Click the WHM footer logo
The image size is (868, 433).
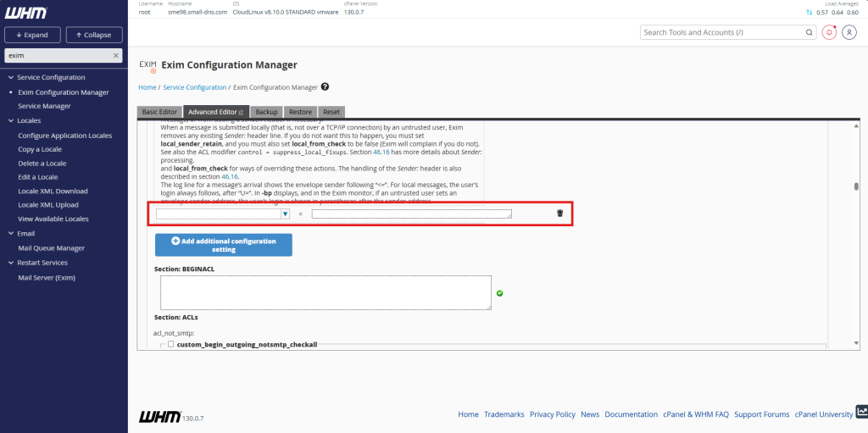159,416
